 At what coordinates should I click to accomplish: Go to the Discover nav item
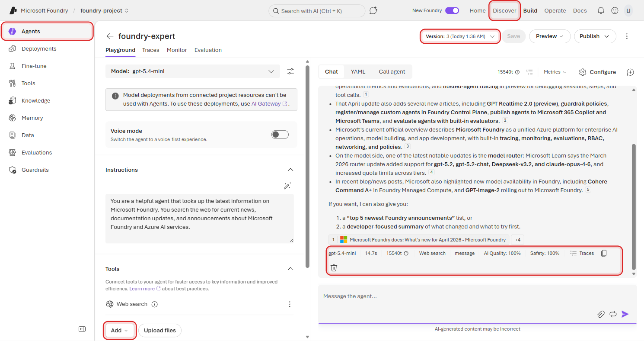[504, 10]
